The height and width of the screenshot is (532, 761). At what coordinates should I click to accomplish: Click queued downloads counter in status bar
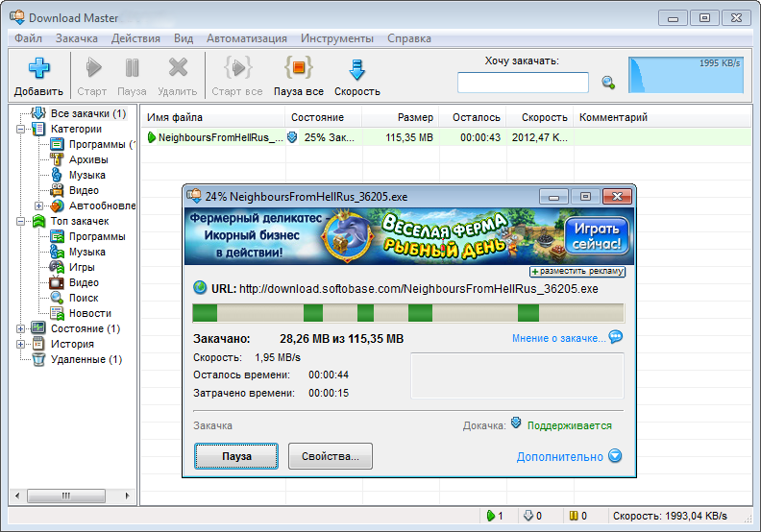(x=533, y=516)
